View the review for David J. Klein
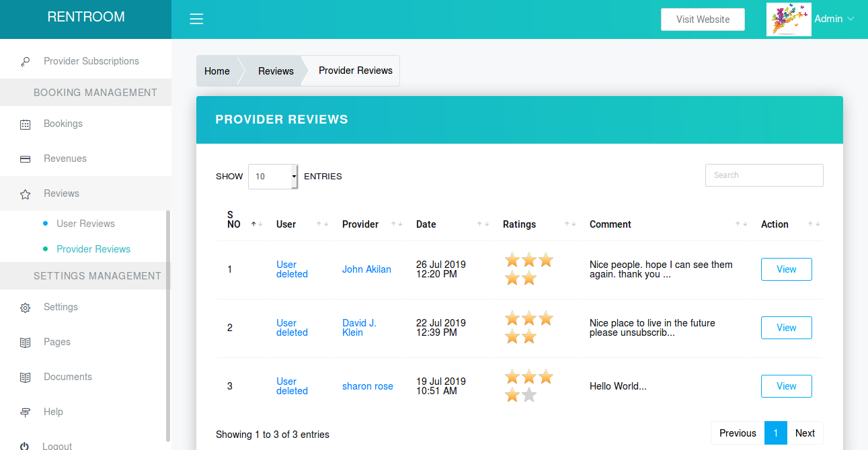The width and height of the screenshot is (868, 450). [x=786, y=328]
